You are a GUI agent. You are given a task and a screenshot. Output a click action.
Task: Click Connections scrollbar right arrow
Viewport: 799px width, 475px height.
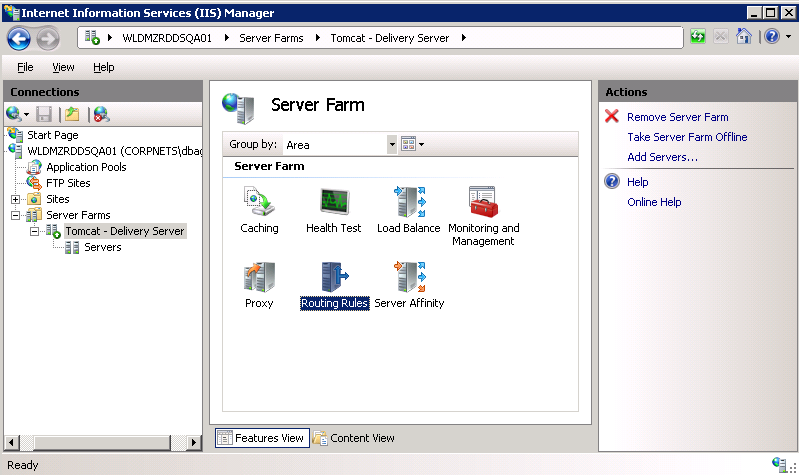[194, 442]
